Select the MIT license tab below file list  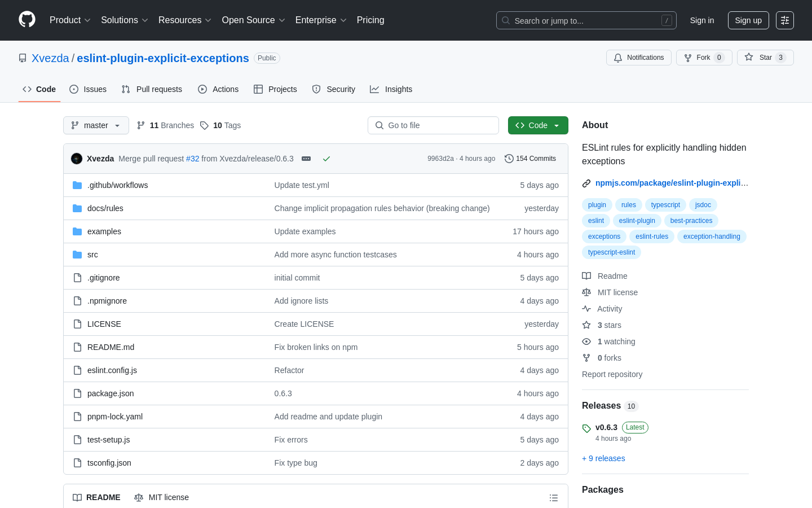(x=161, y=497)
